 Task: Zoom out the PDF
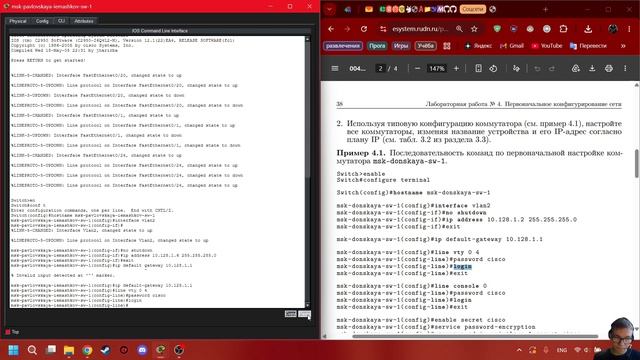pos(417,69)
